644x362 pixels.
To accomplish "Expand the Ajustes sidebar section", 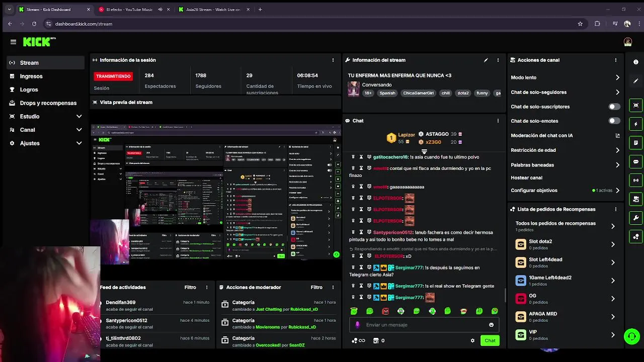I will [x=79, y=143].
